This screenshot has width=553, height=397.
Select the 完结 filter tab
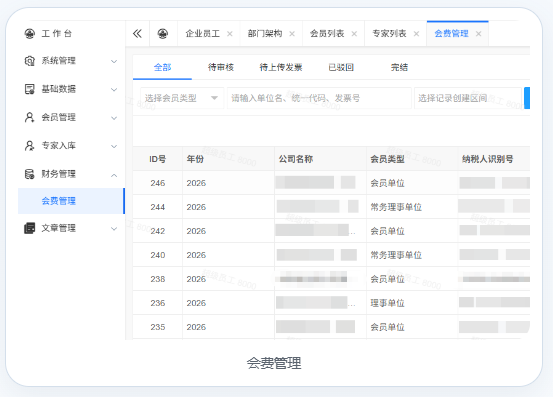tap(400, 67)
